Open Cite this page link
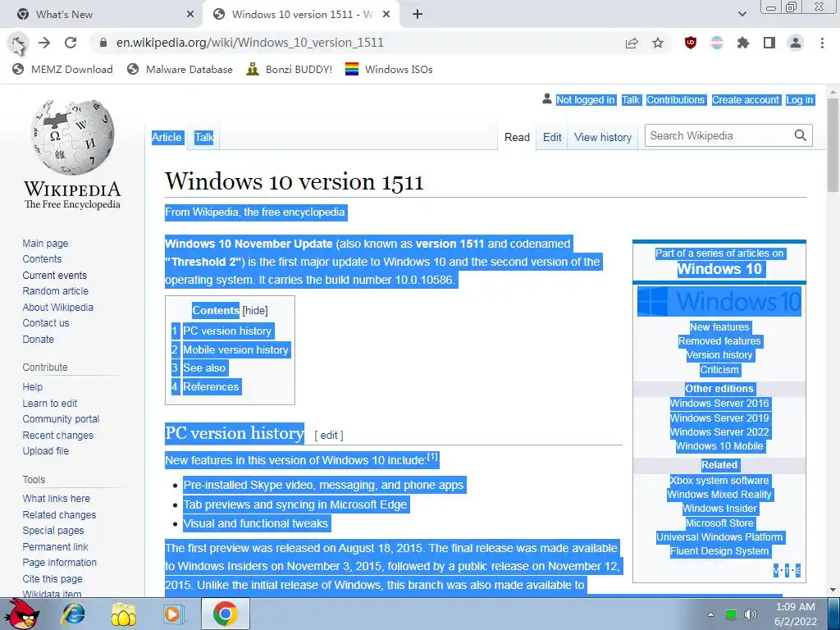This screenshot has height=630, width=840. point(52,578)
